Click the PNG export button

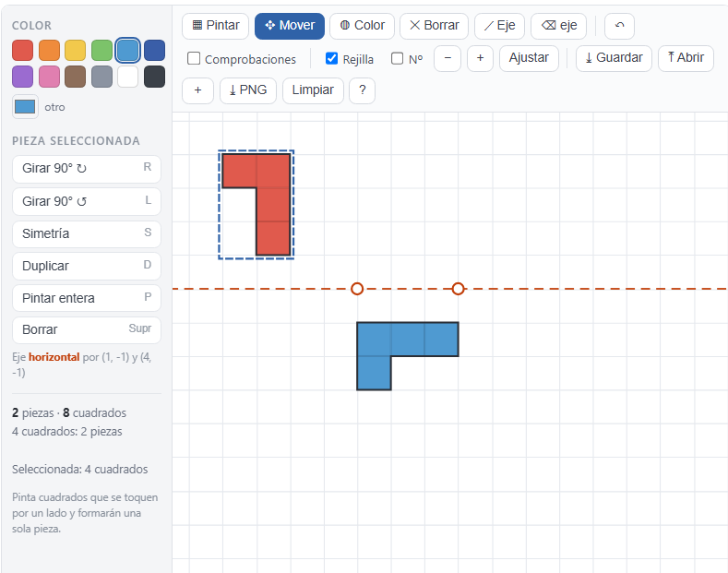coord(248,90)
